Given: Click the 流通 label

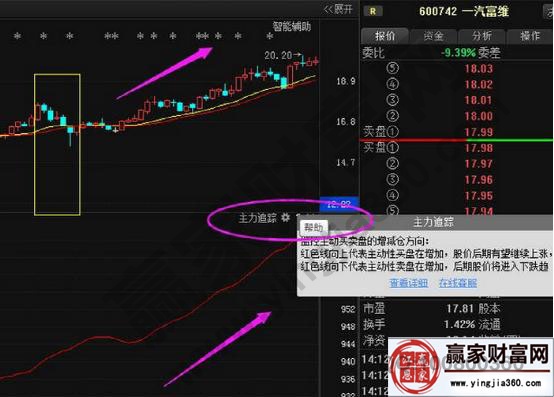Looking at the screenshot, I should pos(490,324).
